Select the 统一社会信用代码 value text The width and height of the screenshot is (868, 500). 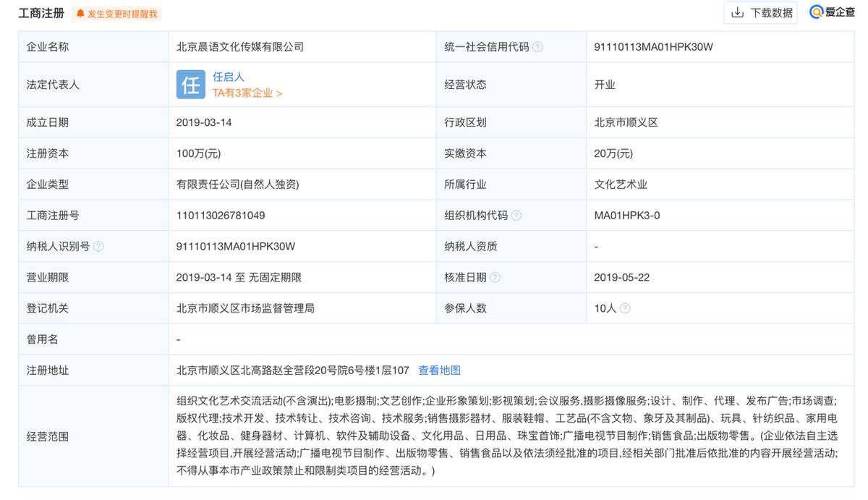(651, 46)
